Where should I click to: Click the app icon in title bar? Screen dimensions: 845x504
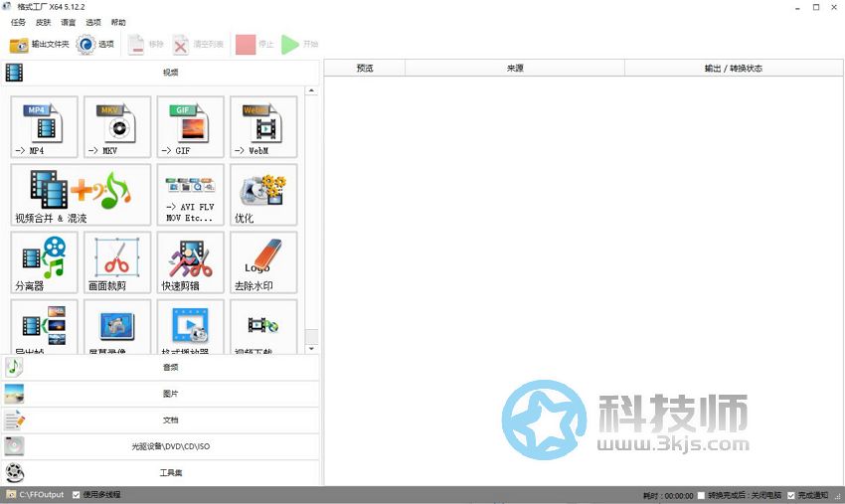(x=7, y=7)
